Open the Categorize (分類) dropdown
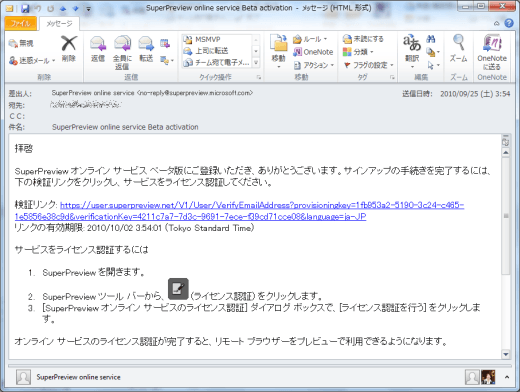 tap(358, 52)
